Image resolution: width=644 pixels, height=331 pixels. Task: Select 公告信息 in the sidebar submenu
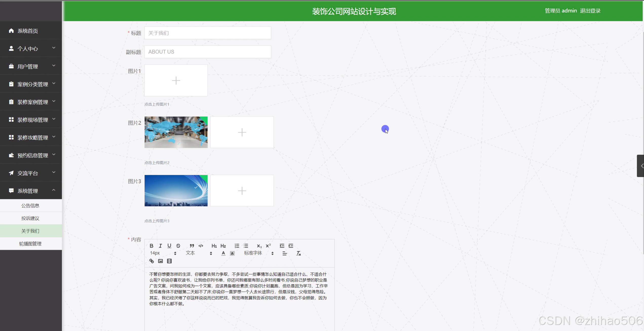30,206
